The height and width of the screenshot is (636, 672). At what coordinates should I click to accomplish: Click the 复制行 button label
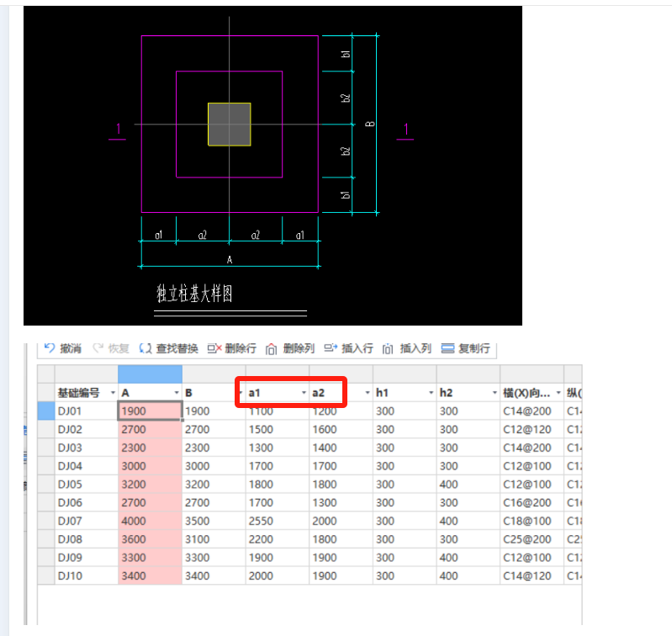tap(474, 348)
